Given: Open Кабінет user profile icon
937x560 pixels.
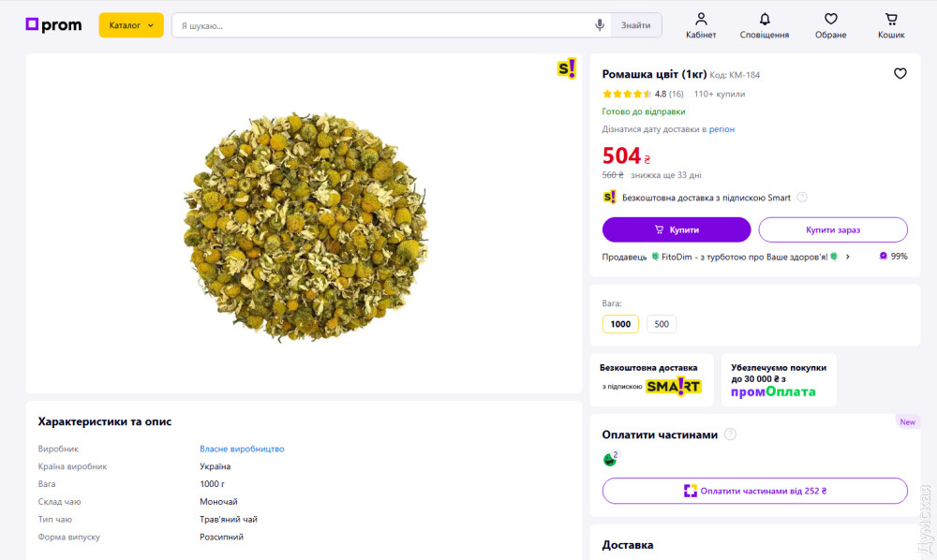Looking at the screenshot, I should click(x=701, y=20).
